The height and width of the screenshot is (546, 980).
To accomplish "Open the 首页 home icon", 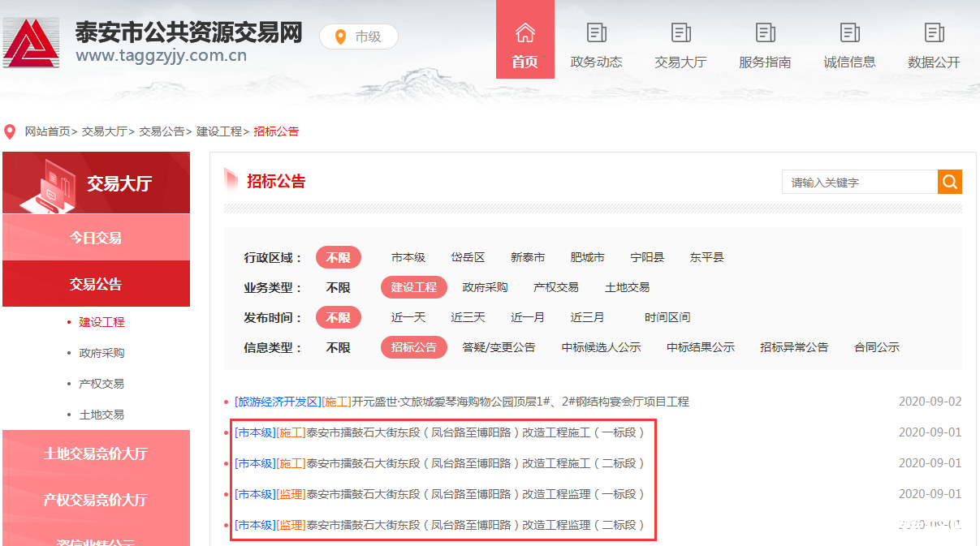I will [525, 33].
